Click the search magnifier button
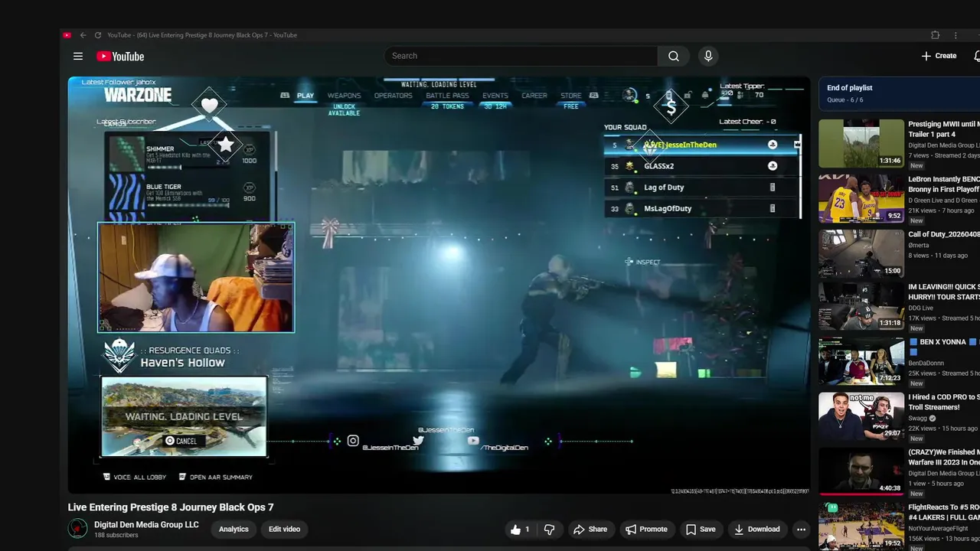This screenshot has width=980, height=551. (674, 56)
